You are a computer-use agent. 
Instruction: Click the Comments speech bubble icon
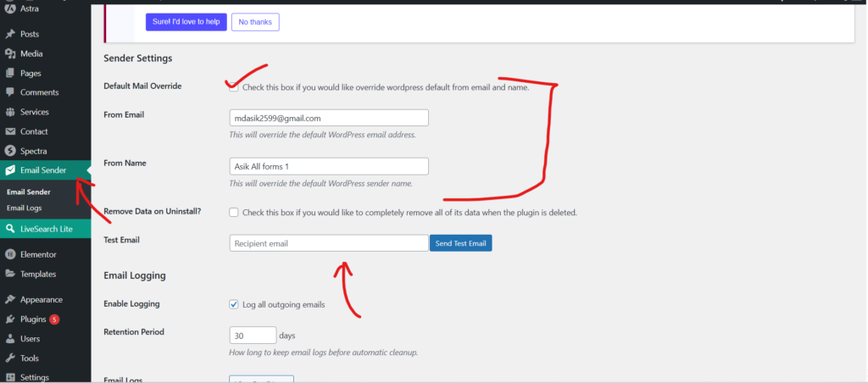[9, 92]
